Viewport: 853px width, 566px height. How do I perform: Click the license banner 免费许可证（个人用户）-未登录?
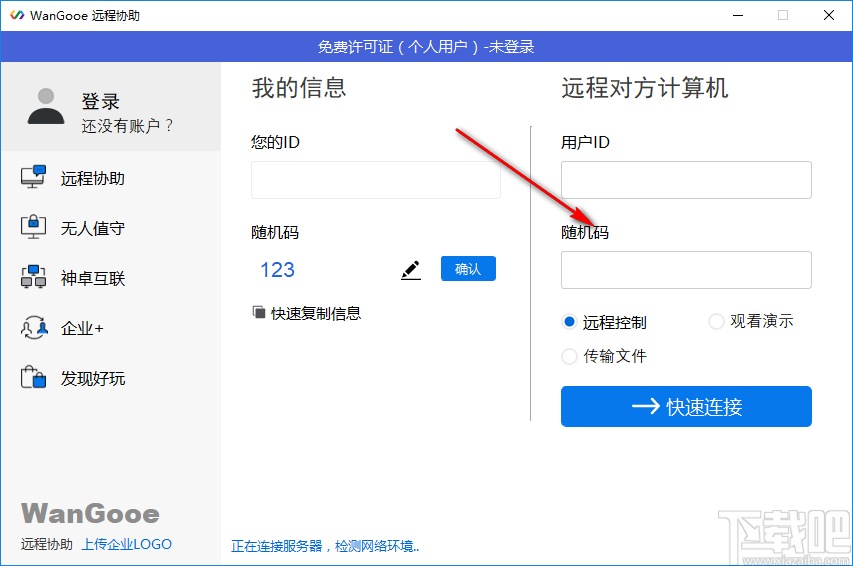(426, 47)
